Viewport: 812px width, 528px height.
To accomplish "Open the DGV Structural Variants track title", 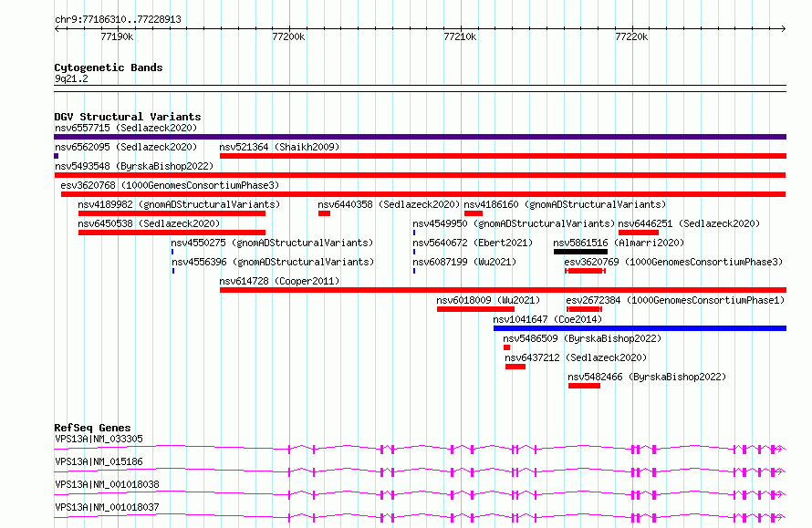I will [128, 117].
